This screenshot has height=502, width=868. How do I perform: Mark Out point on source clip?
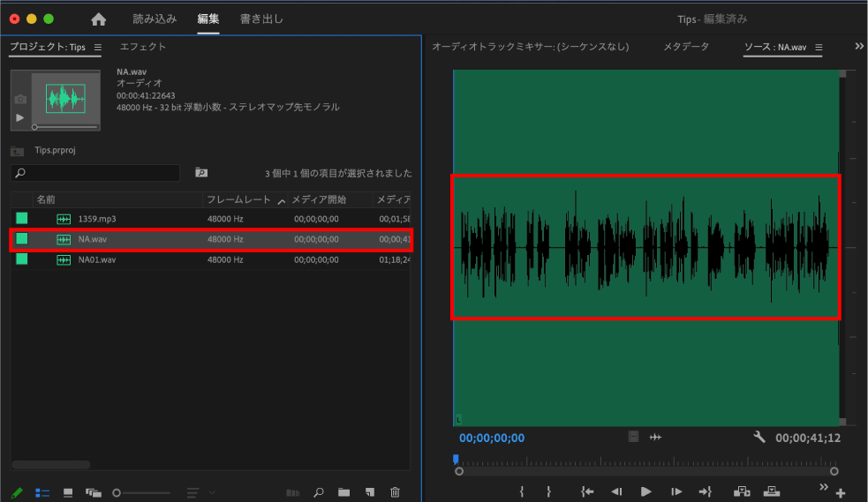pos(548,491)
